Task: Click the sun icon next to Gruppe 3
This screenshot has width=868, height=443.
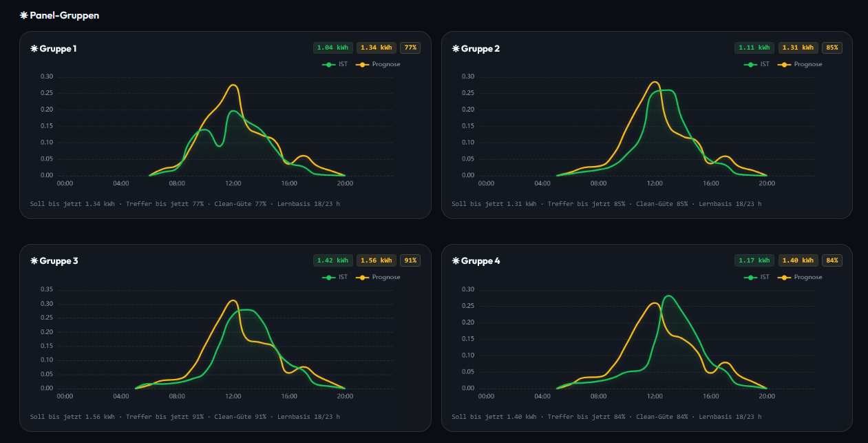Action: pos(34,261)
